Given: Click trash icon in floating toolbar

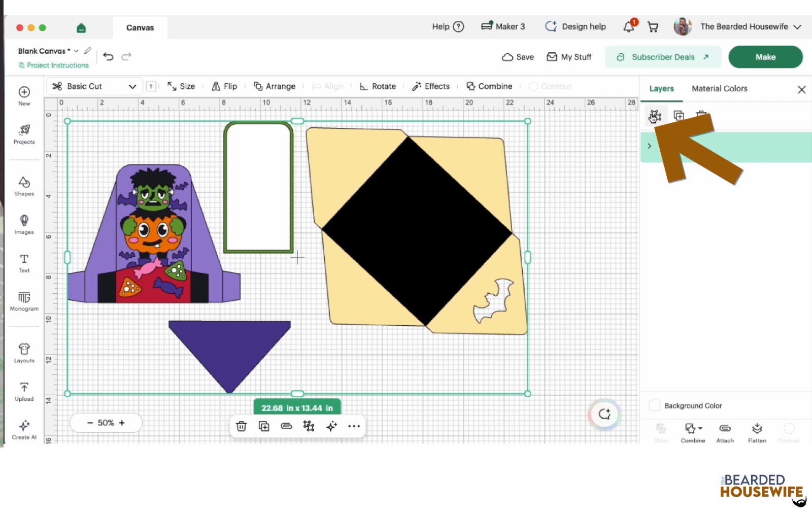Looking at the screenshot, I should point(242,426).
